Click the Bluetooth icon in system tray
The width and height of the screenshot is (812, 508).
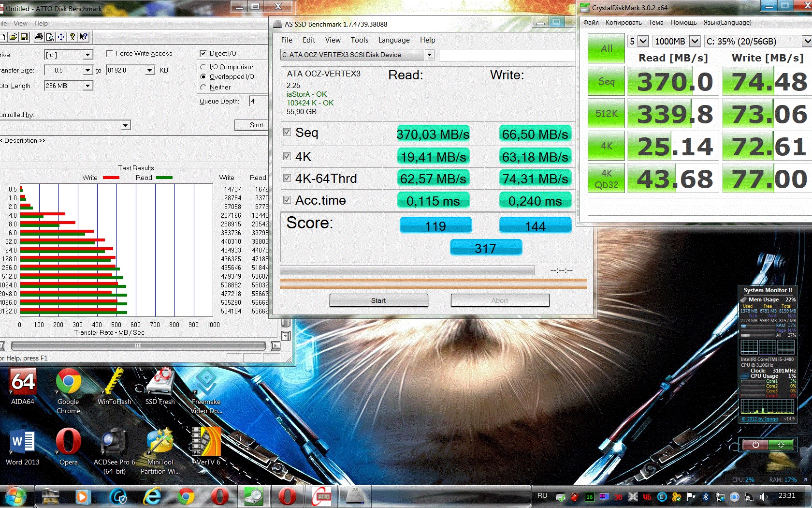coord(705,497)
